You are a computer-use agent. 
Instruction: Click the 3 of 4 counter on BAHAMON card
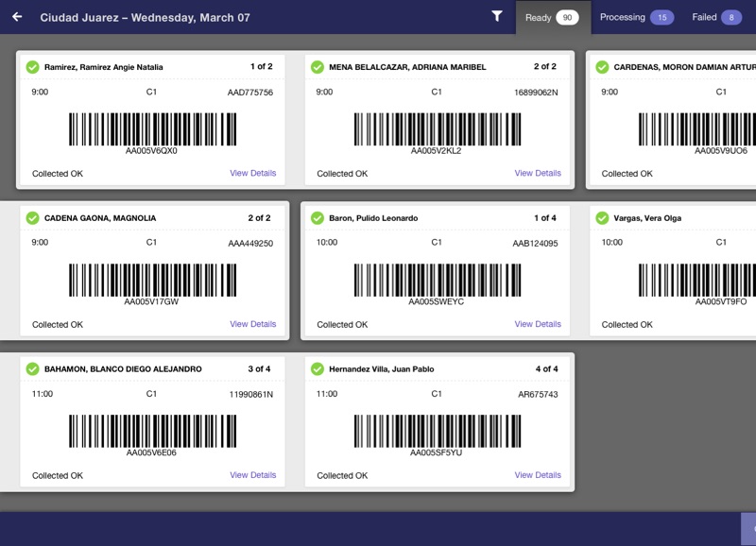tap(259, 369)
